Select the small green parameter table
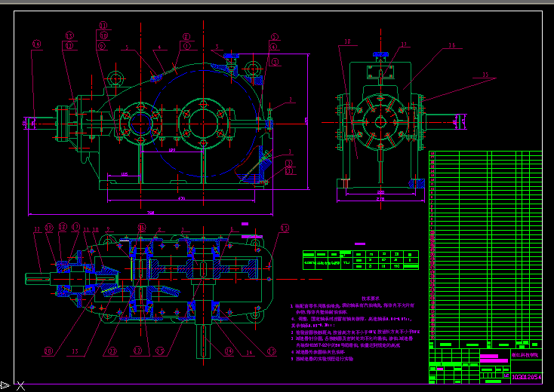Viewport: 554px width, 392px height. click(x=360, y=259)
